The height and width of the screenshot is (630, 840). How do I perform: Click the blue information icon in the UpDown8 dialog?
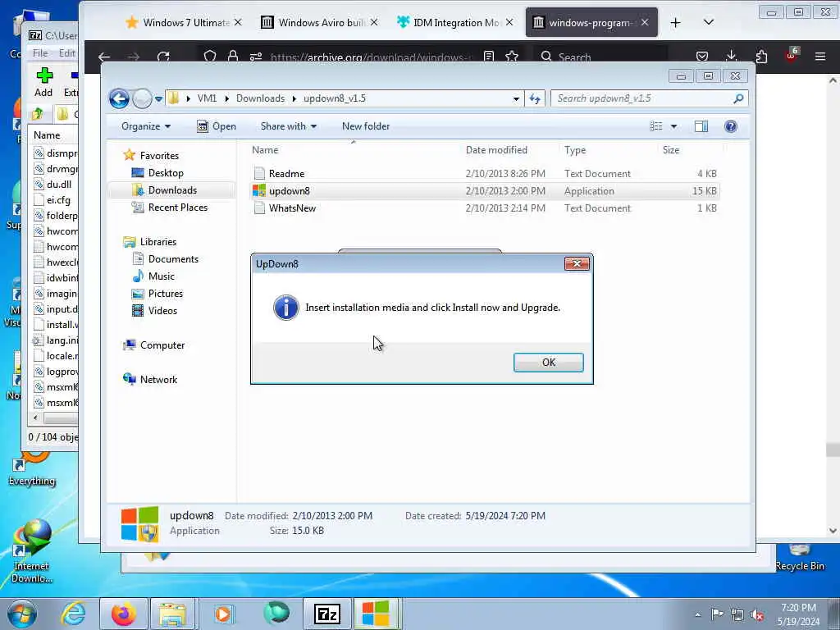tap(286, 308)
